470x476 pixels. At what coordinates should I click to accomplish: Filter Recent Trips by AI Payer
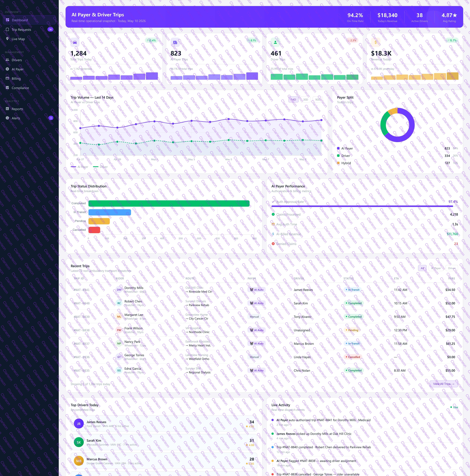[x=436, y=268]
